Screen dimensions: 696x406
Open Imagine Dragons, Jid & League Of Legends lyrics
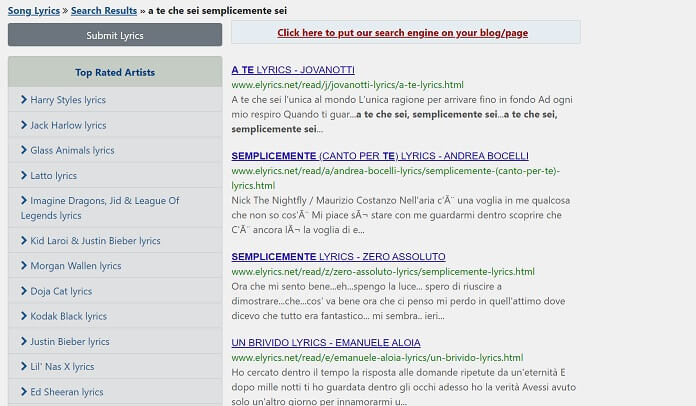(x=100, y=208)
